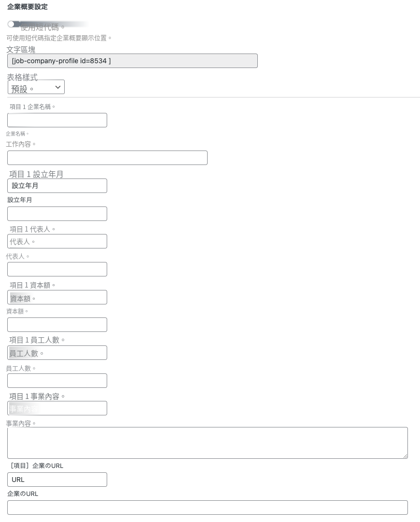Click the label field containing URL

click(57, 480)
